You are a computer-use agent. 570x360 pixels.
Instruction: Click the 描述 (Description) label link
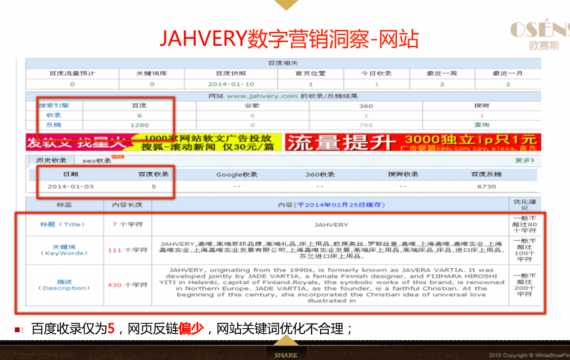[64, 285]
